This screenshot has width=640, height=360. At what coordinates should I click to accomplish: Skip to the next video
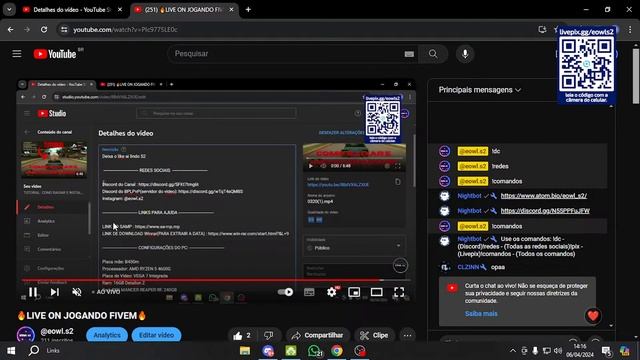point(55,292)
